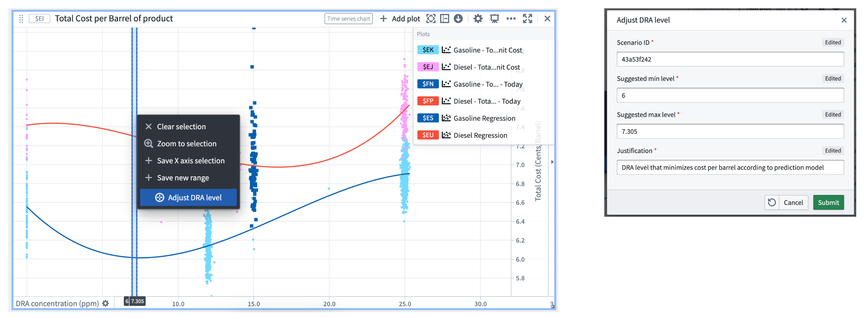Open the three-dots more options menu
This screenshot has height=318, width=868.
(x=511, y=19)
